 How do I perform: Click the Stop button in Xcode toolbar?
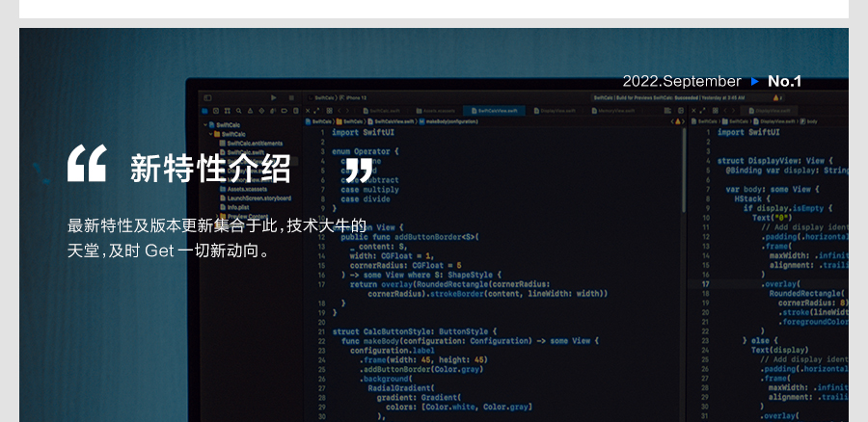tap(290, 97)
